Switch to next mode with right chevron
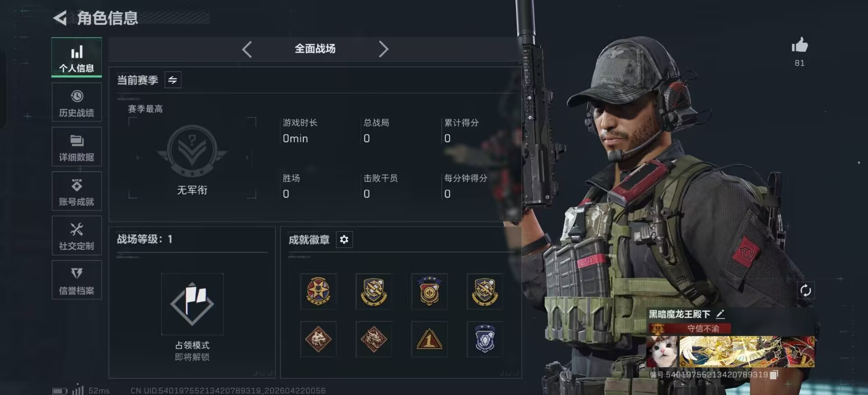This screenshot has width=868, height=395. [x=383, y=49]
